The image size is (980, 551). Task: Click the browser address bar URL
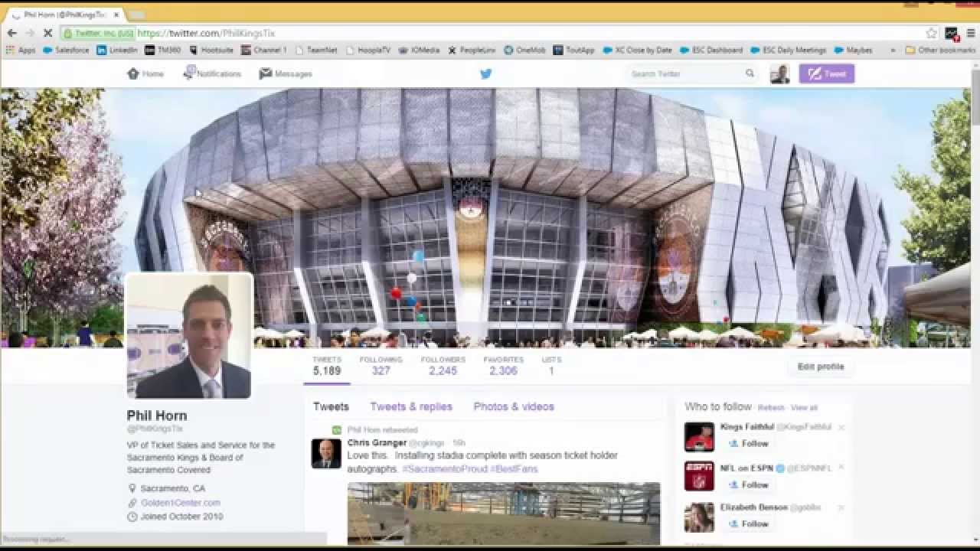pos(206,33)
